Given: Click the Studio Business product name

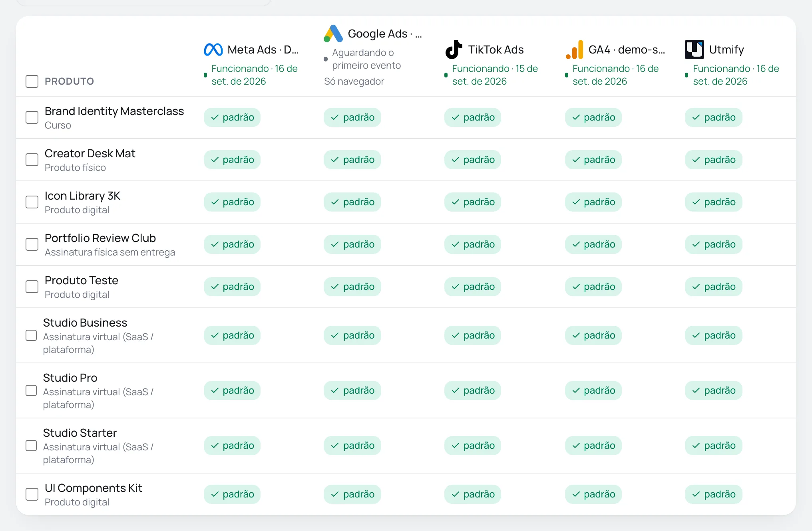Looking at the screenshot, I should [x=85, y=323].
